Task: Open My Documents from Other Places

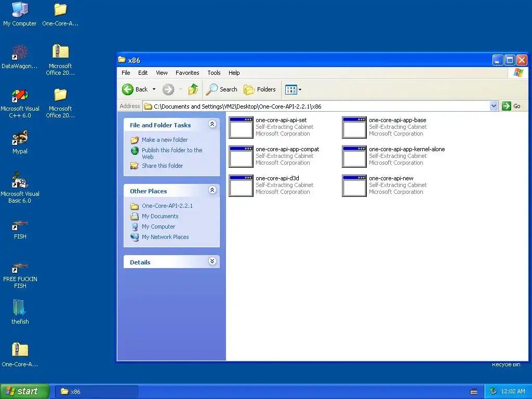Action: (x=160, y=216)
